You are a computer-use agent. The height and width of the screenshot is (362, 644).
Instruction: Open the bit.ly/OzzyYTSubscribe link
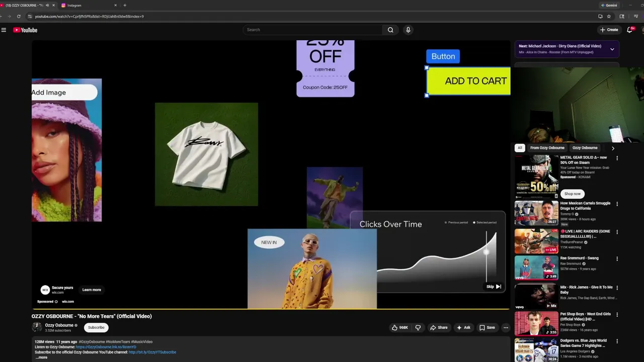[x=152, y=352]
